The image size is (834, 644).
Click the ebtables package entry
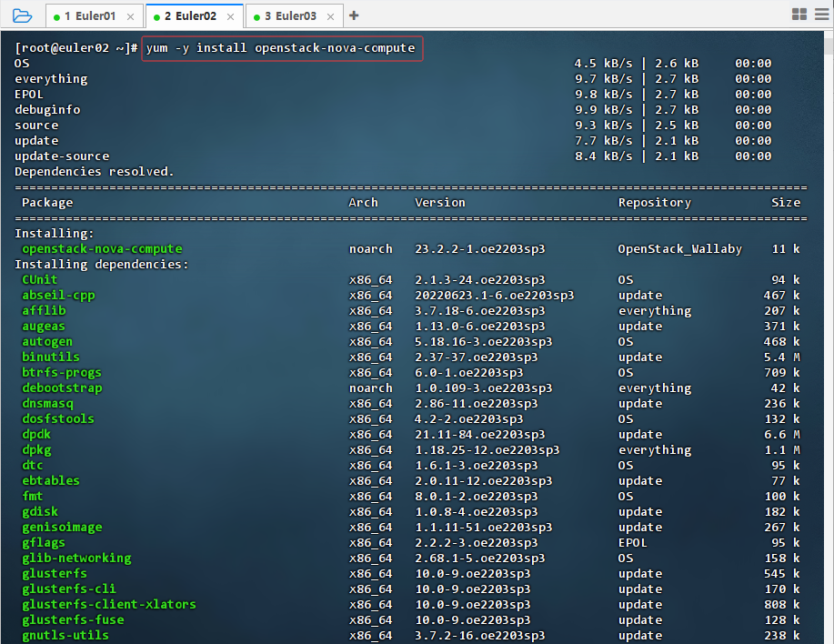[51, 480]
